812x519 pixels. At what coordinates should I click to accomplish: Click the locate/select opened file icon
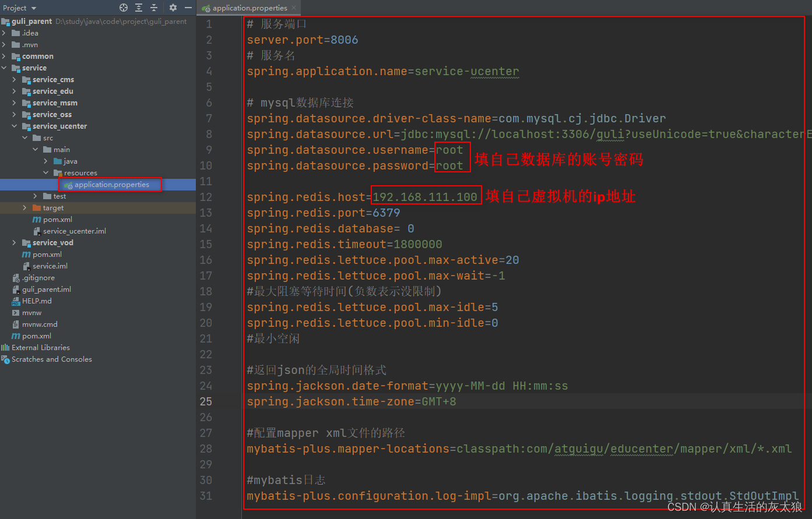click(124, 8)
